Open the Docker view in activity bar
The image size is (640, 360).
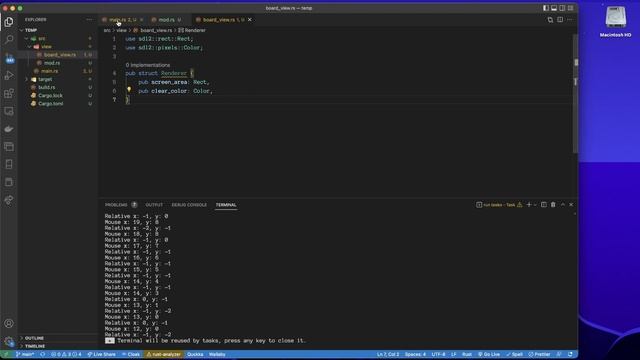(x=9, y=129)
